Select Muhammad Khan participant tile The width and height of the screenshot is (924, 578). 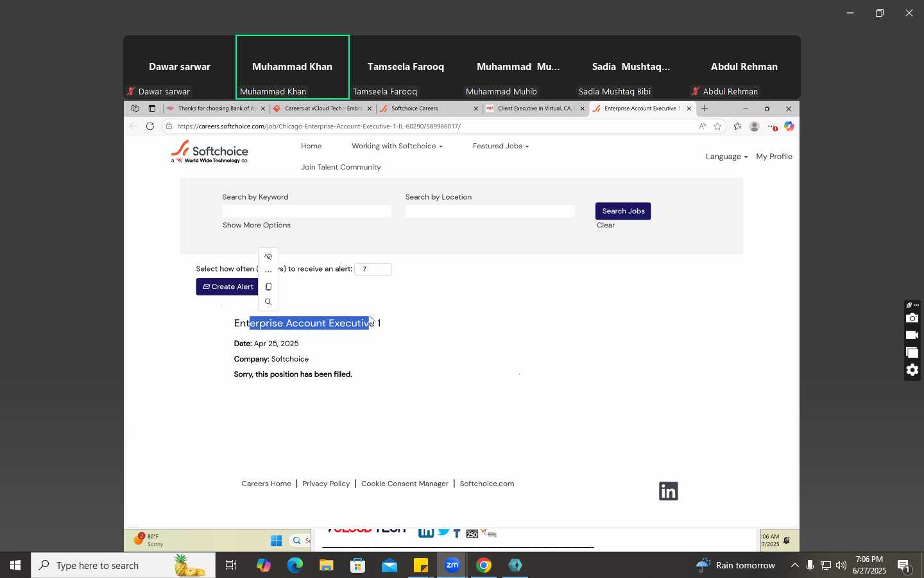[x=293, y=67]
